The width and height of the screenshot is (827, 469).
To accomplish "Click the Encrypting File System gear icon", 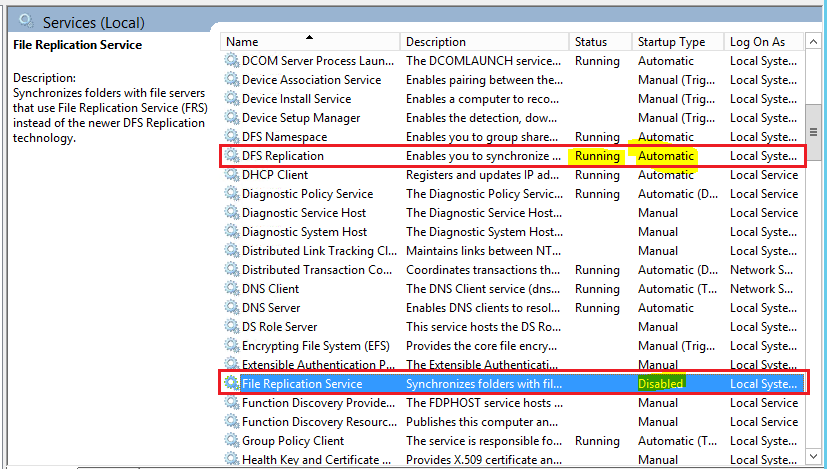I will [x=232, y=345].
